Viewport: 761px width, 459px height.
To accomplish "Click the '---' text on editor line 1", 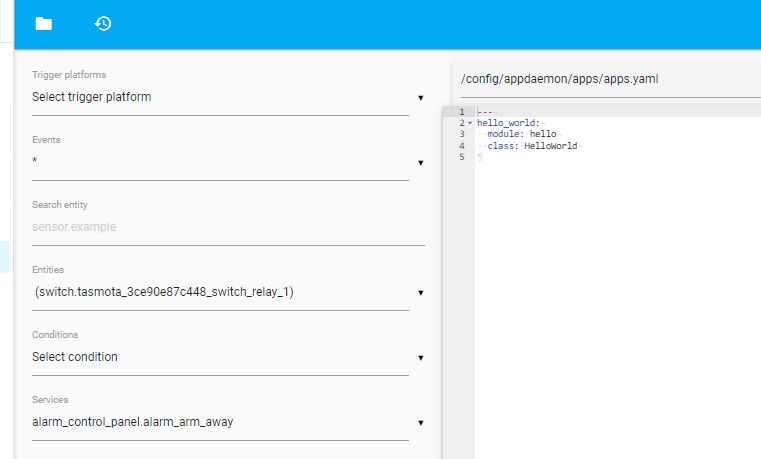I will pos(485,112).
